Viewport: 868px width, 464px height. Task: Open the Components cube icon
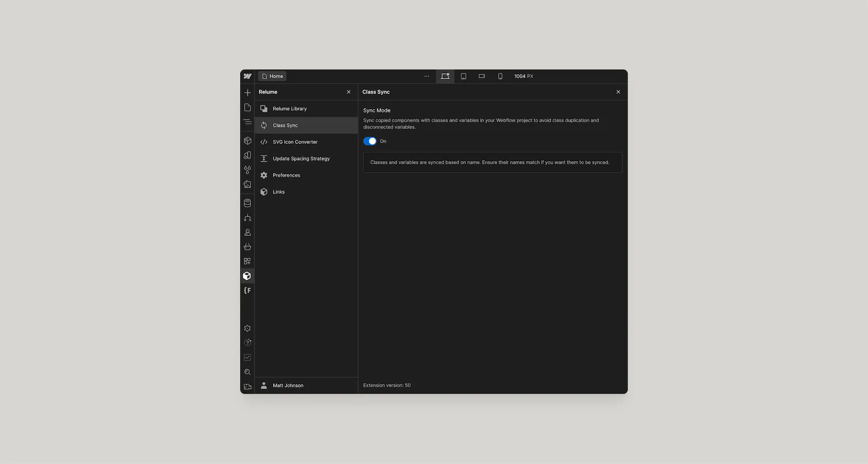coord(247,141)
